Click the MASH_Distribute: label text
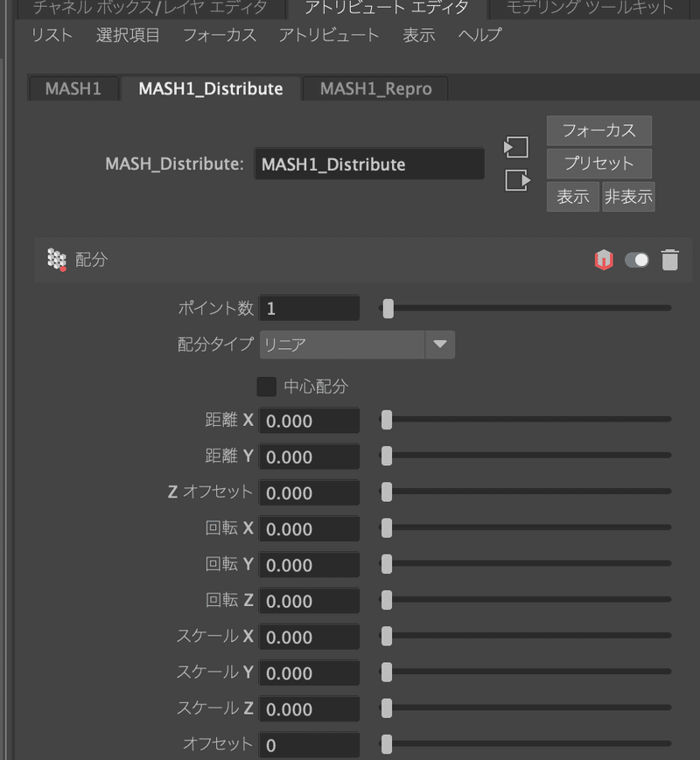The image size is (700, 760). [175, 164]
